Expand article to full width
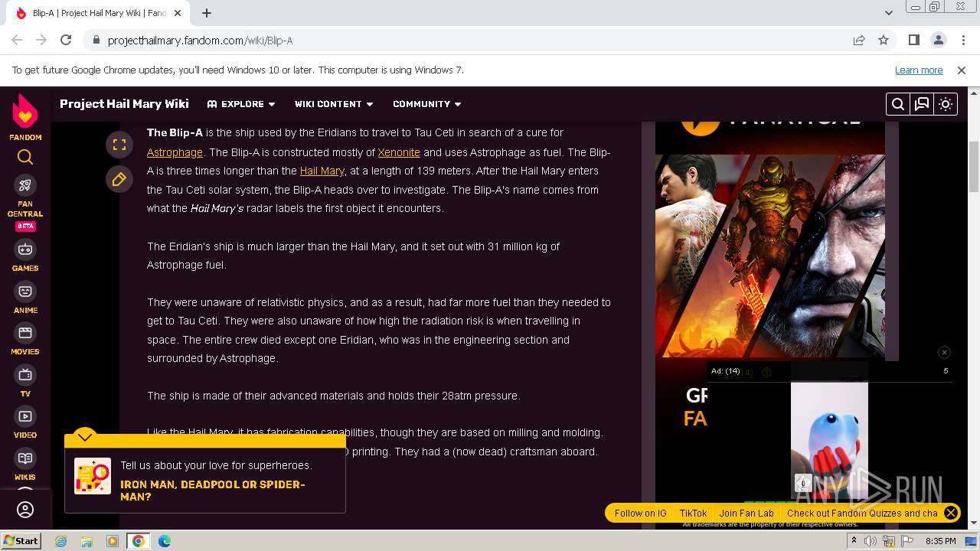This screenshot has height=551, width=980. [119, 144]
